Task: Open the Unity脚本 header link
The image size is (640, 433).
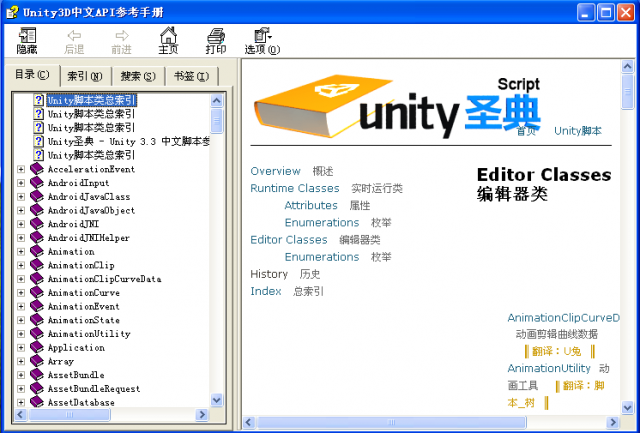Action: [x=578, y=131]
